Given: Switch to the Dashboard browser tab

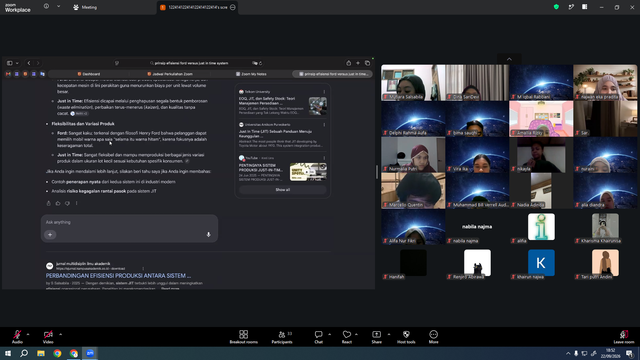Looking at the screenshot, I should [x=89, y=74].
